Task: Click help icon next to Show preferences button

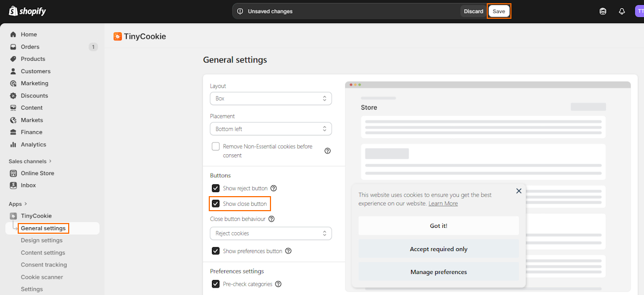Action: coord(288,251)
